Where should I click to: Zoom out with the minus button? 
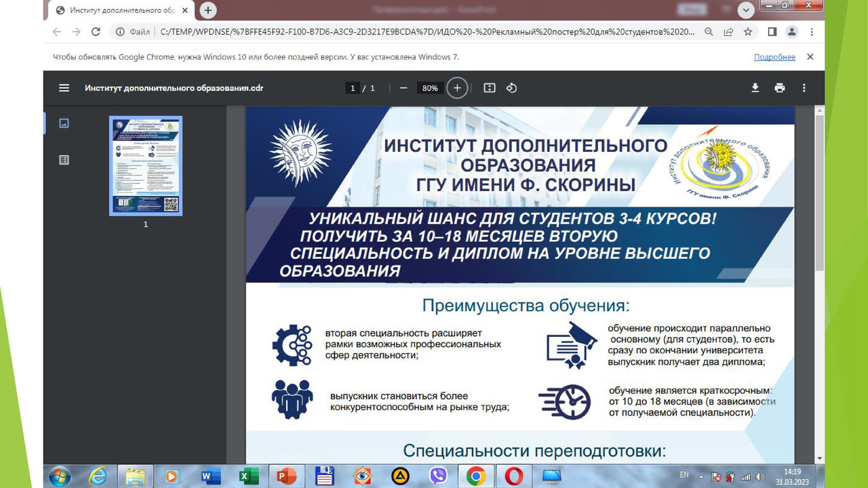[403, 87]
